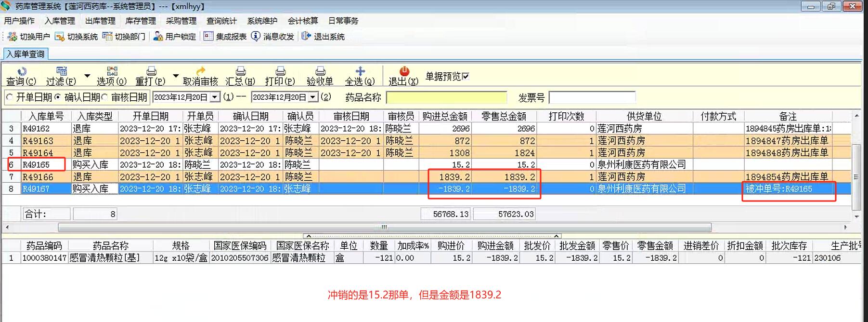Select row with order R49164
This screenshot has width=868, height=322.
click(426, 153)
